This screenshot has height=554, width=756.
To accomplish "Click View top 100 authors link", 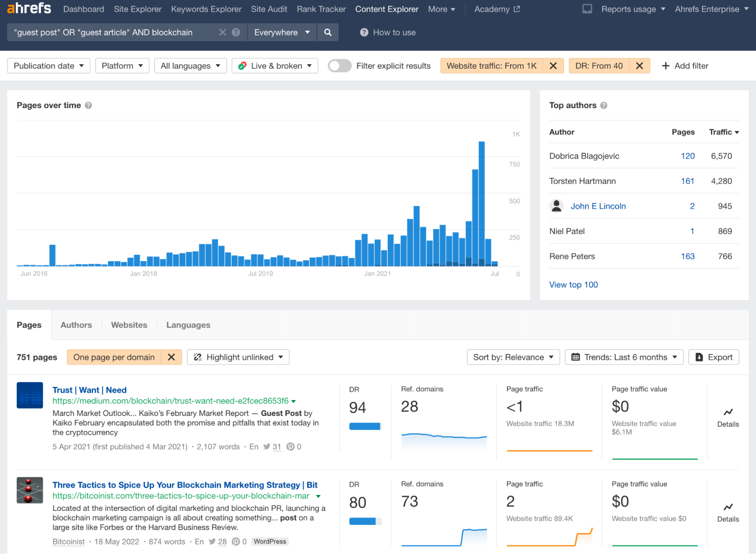I will tap(573, 284).
